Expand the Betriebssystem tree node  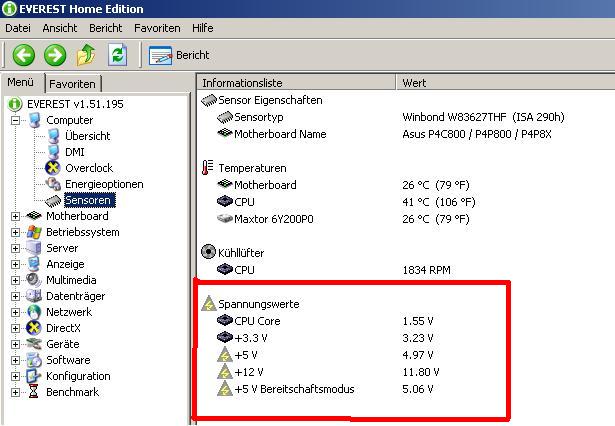pyautogui.click(x=15, y=232)
